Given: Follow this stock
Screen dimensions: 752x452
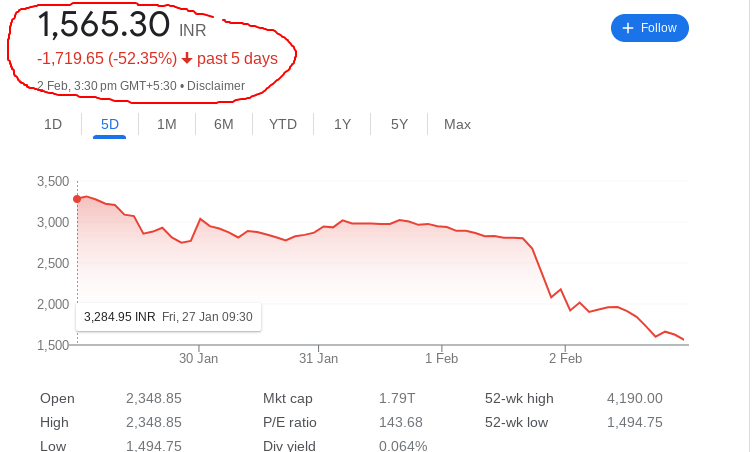Looking at the screenshot, I should click(x=650, y=28).
